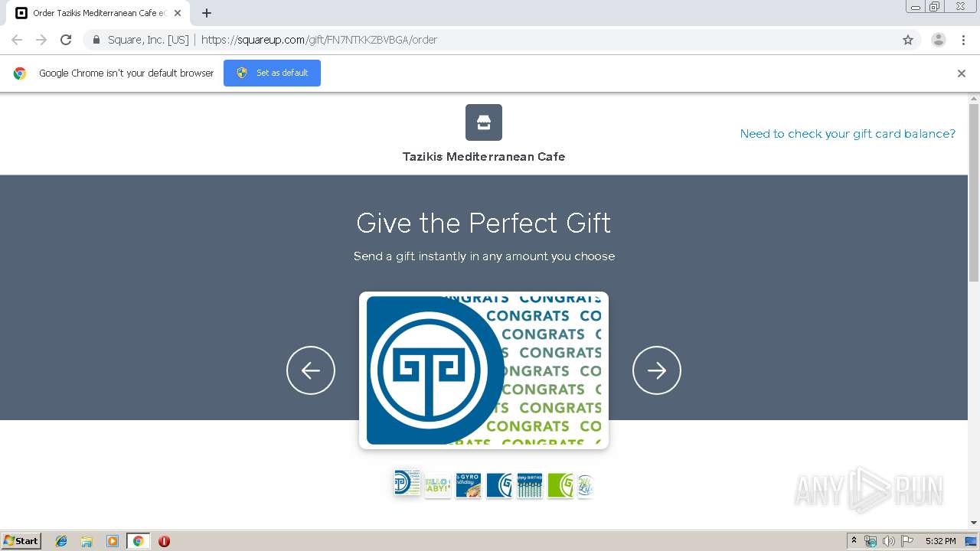Show previous gift card design with left arrow
This screenshot has height=551, width=980.
pos(311,370)
